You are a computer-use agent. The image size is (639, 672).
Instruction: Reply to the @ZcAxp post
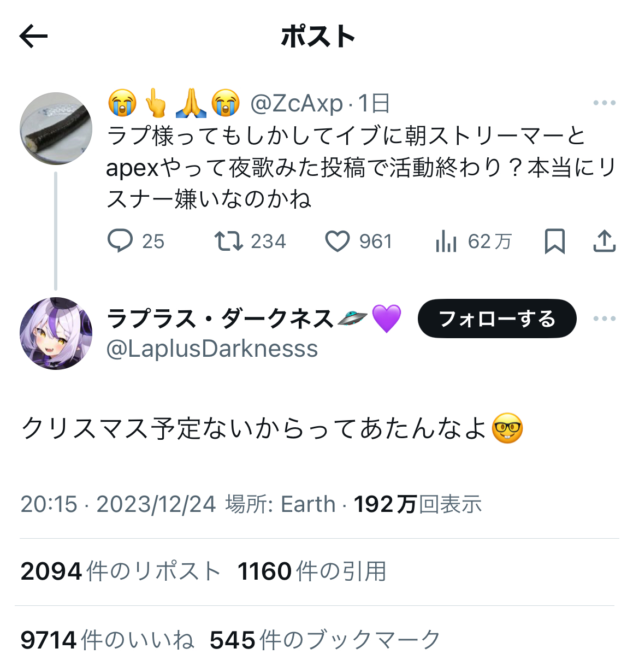coord(120,241)
